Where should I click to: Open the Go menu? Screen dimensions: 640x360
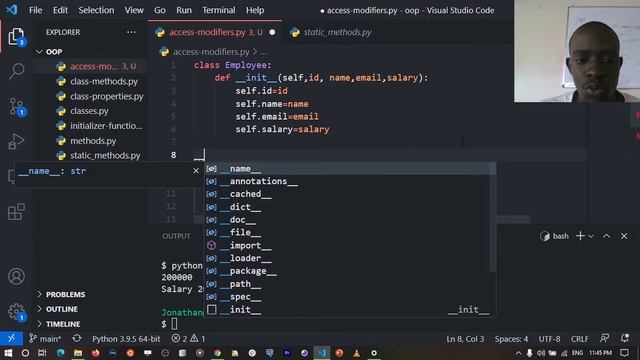(160, 10)
